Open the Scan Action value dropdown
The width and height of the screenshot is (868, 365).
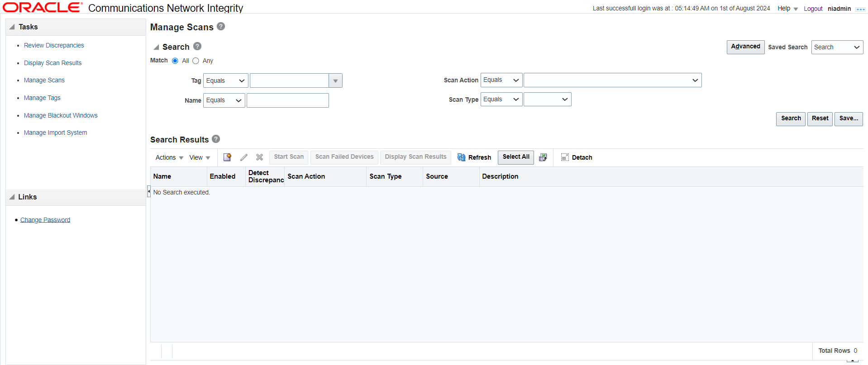(612, 80)
